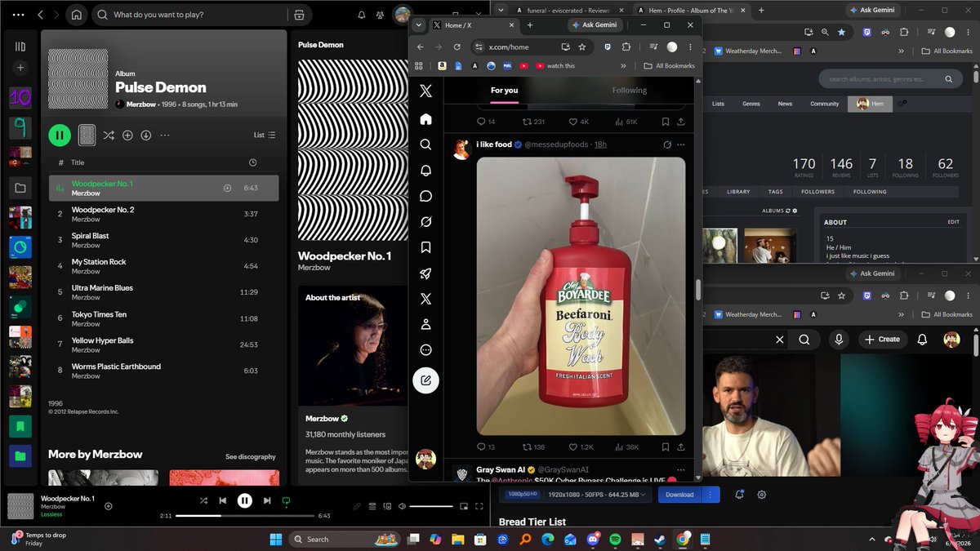980x551 pixels.
Task: Enter Spotify full screen mode
Action: coord(479,507)
